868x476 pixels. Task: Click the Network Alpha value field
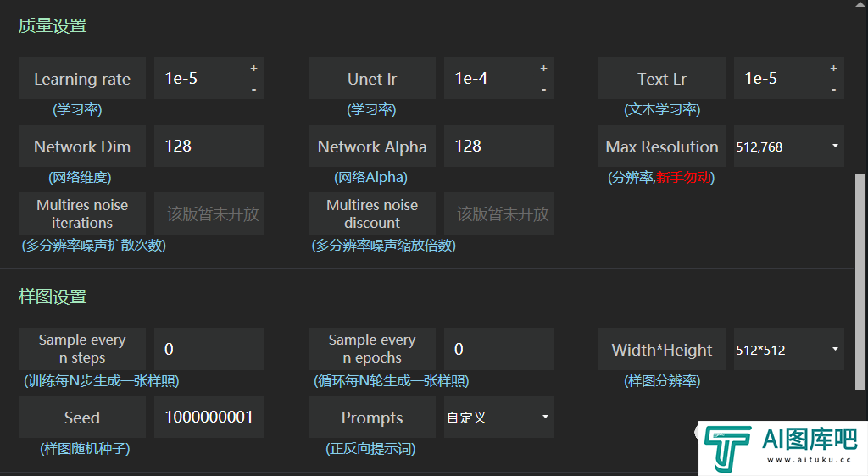498,146
